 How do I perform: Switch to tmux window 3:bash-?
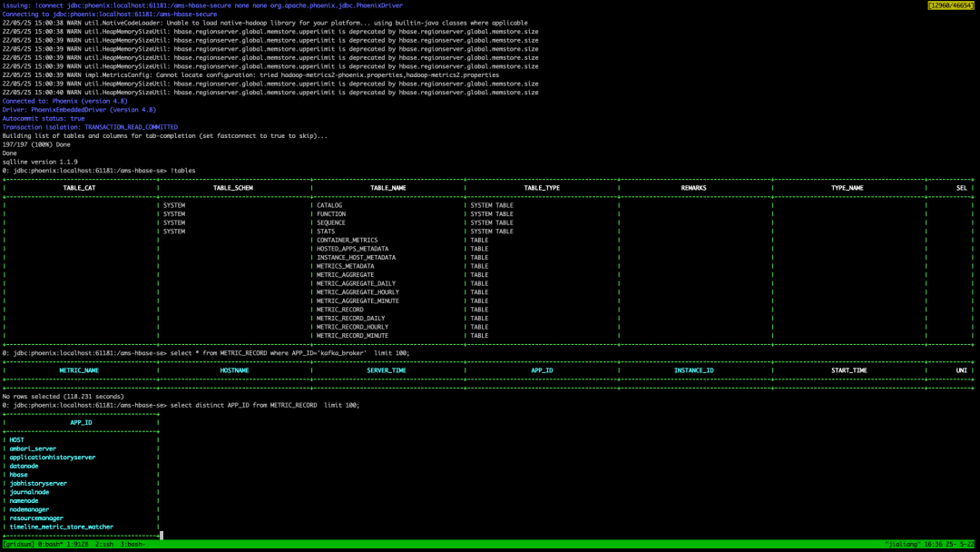pyautogui.click(x=132, y=545)
